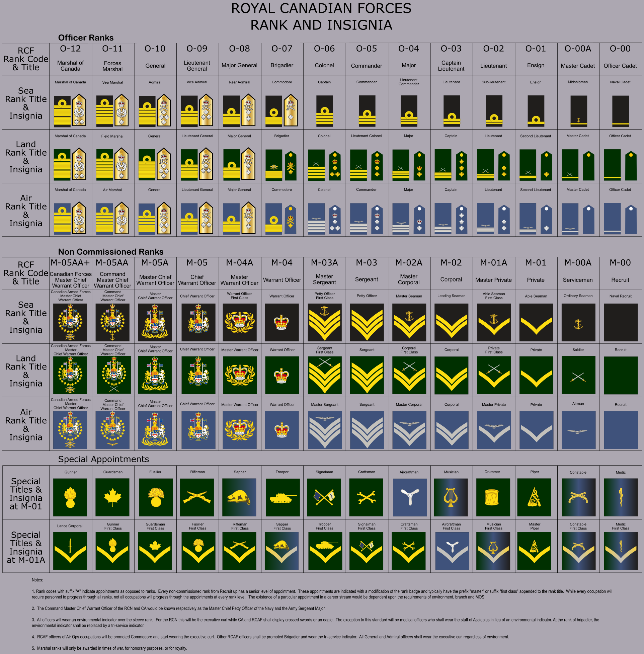Click the Air Master Sergeant chevrons badge
Screen dimensions: 644x654
coord(325,430)
